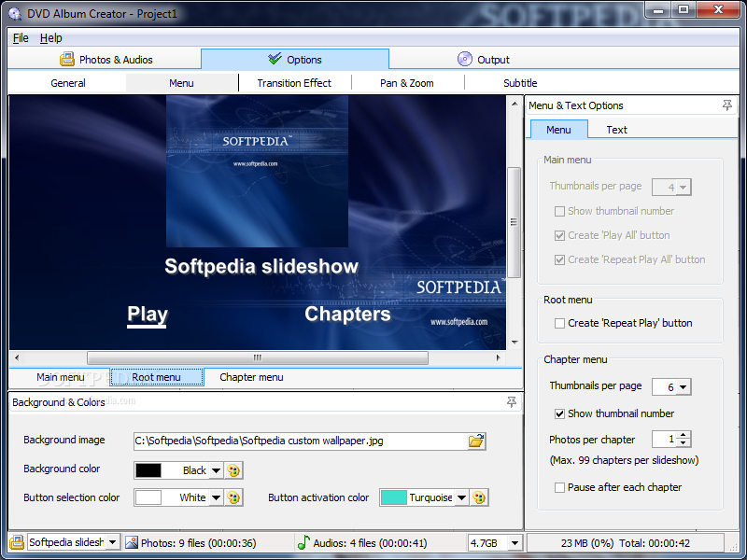The height and width of the screenshot is (560, 747).
Task: Click the white Button selection color swatch
Action: pos(148,497)
